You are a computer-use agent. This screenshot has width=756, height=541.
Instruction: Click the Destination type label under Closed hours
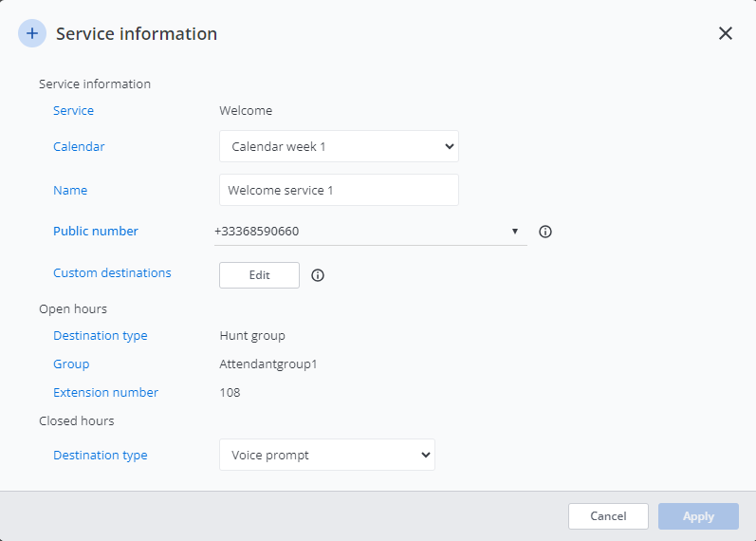pyautogui.click(x=101, y=456)
